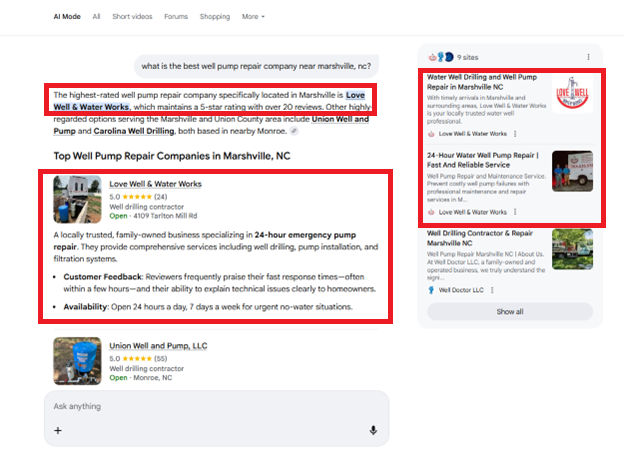
Task: Open Well Drilling Contractor & Repair Marshville result
Action: (480, 238)
